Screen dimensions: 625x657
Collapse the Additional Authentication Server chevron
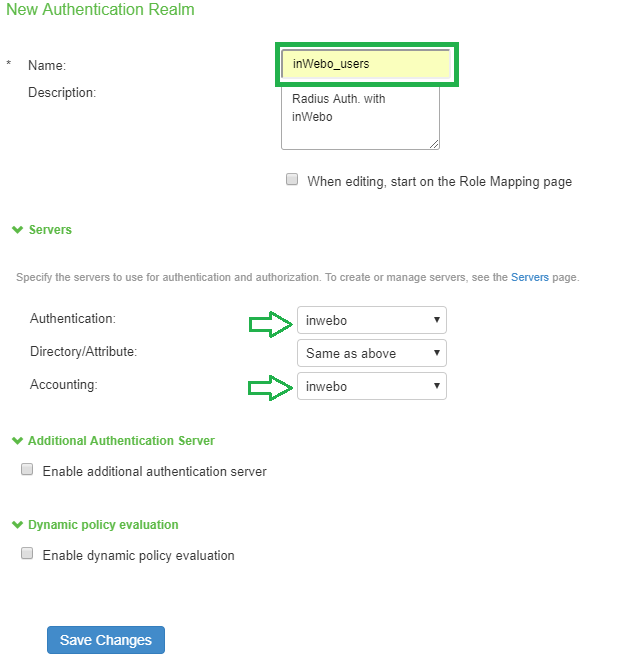click(x=17, y=440)
